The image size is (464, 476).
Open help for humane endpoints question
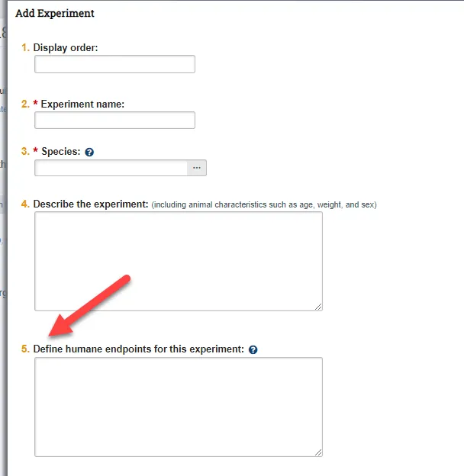tap(253, 349)
